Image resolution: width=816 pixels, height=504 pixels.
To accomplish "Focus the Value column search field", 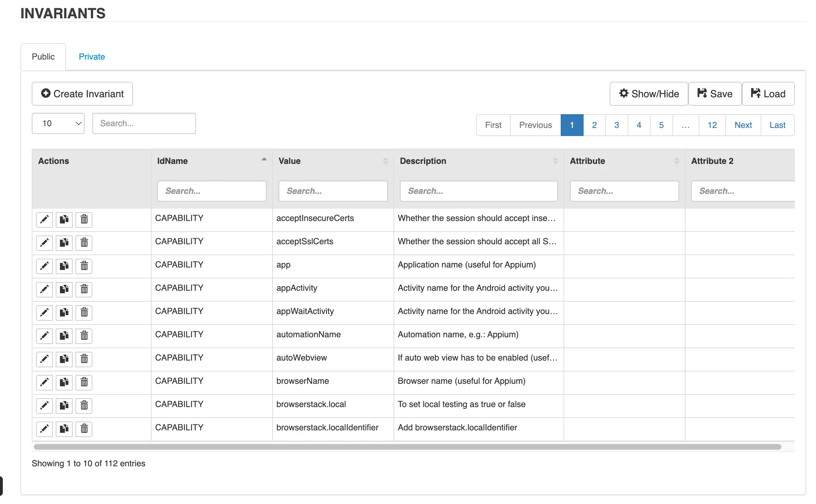I will 333,191.
